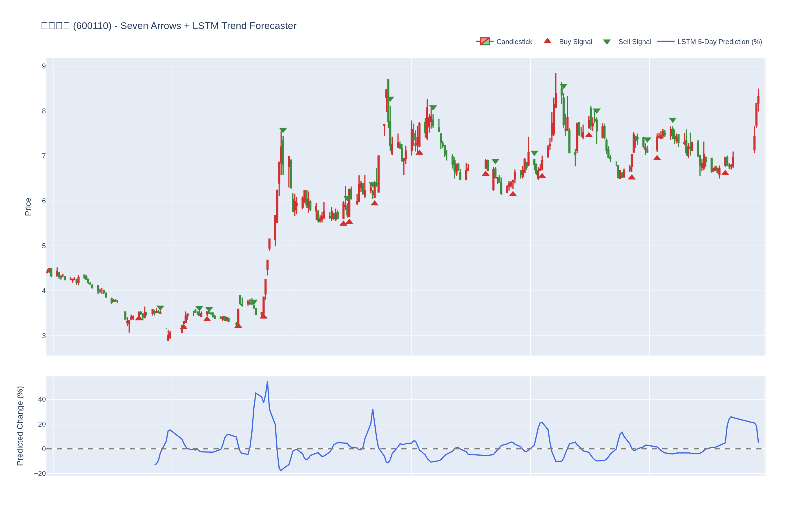
Task: Click the leftmost buy signal marker on chart
Action: (139, 318)
